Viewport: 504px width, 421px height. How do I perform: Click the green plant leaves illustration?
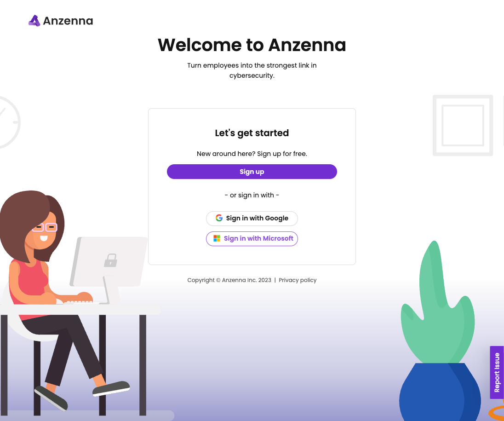point(438,302)
